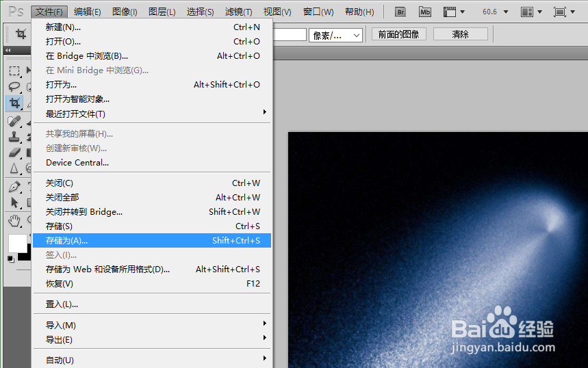Choose 存储为 Web 和设备所用格式(D)...
The width and height of the screenshot is (588, 368).
click(x=152, y=269)
